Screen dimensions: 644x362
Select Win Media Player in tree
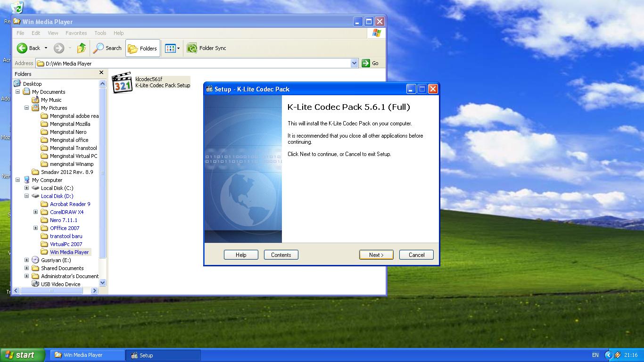click(x=69, y=252)
